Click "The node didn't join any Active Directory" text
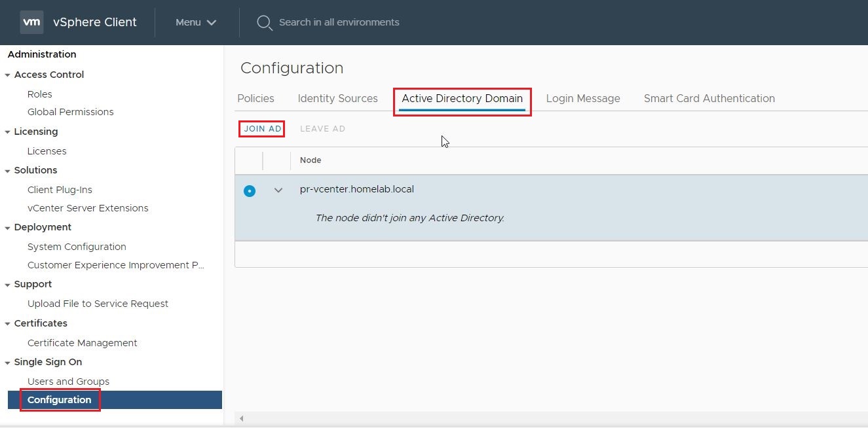This screenshot has width=868, height=428. coord(410,218)
